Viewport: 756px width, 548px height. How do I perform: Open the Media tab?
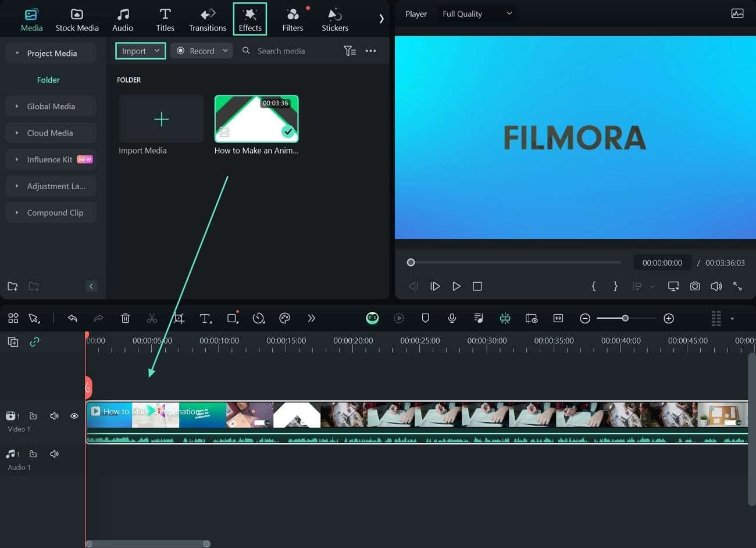[31, 20]
